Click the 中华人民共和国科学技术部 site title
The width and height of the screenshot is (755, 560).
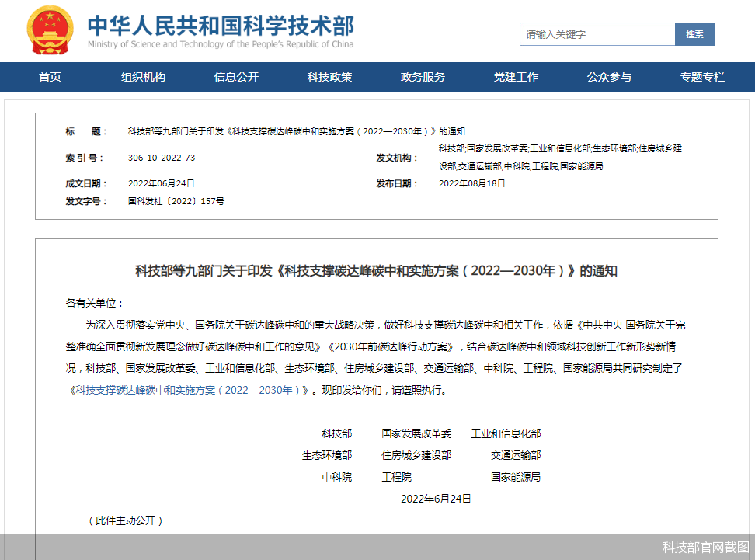(220, 26)
